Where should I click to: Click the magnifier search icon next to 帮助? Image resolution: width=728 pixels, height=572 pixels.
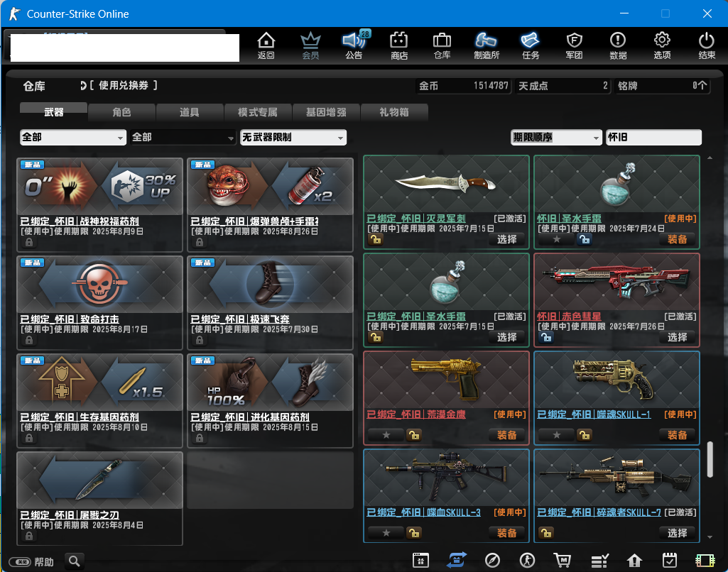tap(75, 561)
